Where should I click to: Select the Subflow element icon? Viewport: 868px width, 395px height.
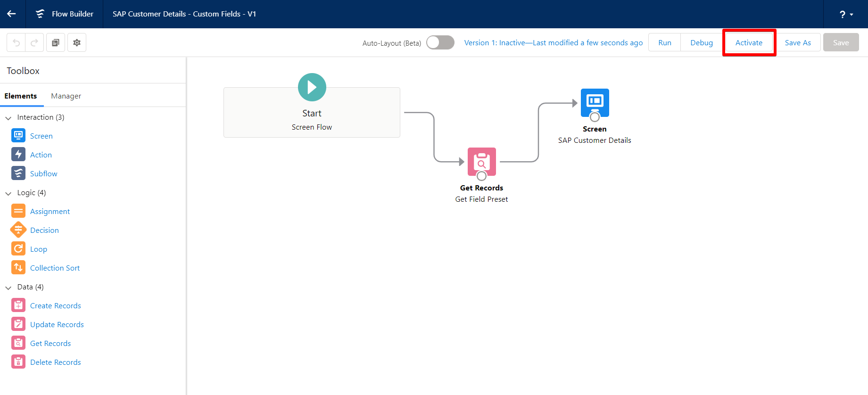18,173
